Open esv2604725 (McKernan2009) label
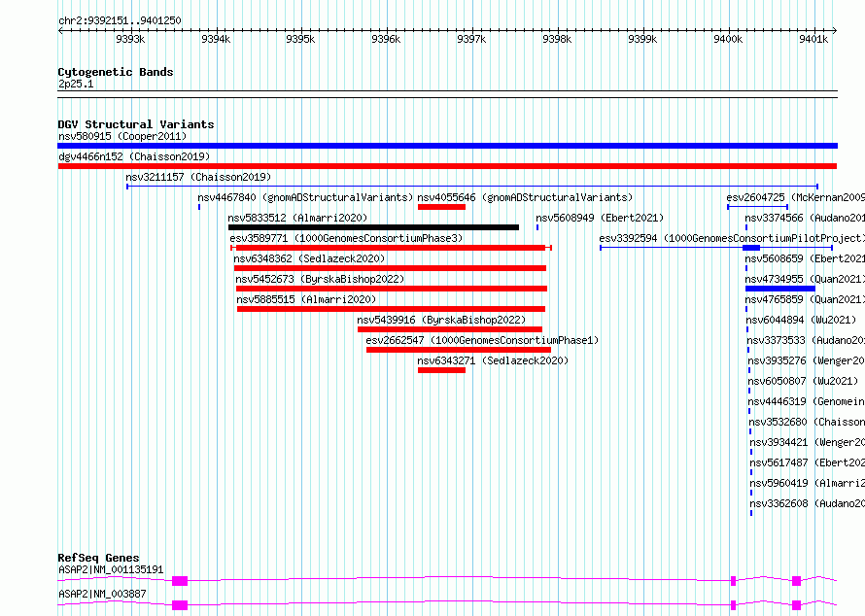The height and width of the screenshot is (616, 865). pos(795,197)
